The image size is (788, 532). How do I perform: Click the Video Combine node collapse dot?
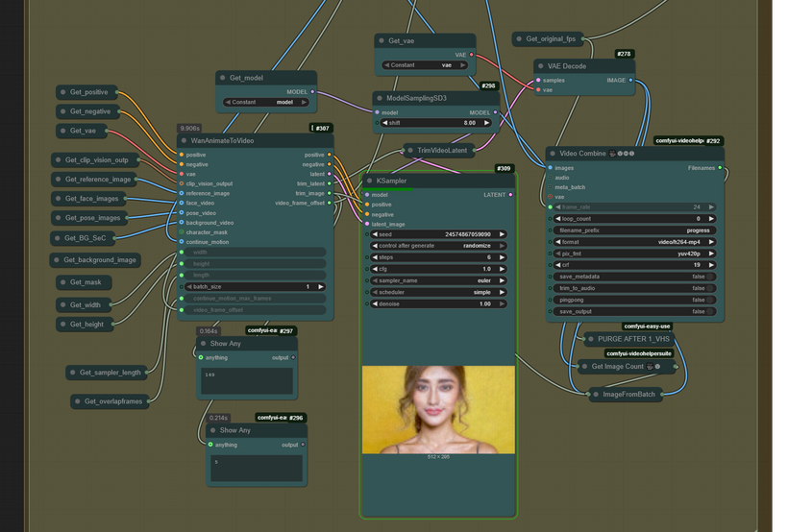pos(553,154)
